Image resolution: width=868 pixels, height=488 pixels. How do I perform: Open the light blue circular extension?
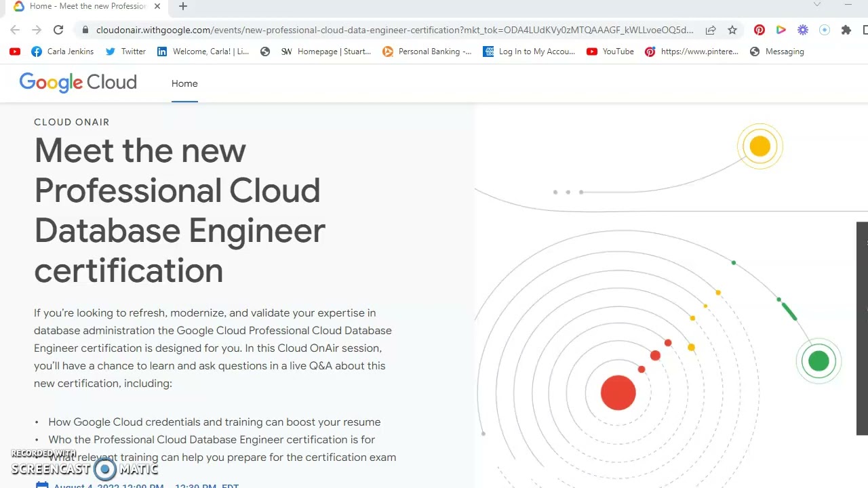pos(825,30)
